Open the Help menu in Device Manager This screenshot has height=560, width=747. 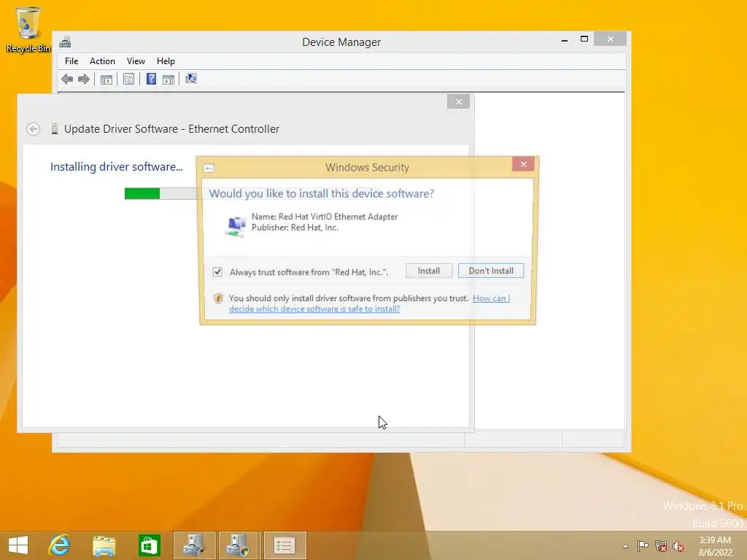[x=166, y=61]
